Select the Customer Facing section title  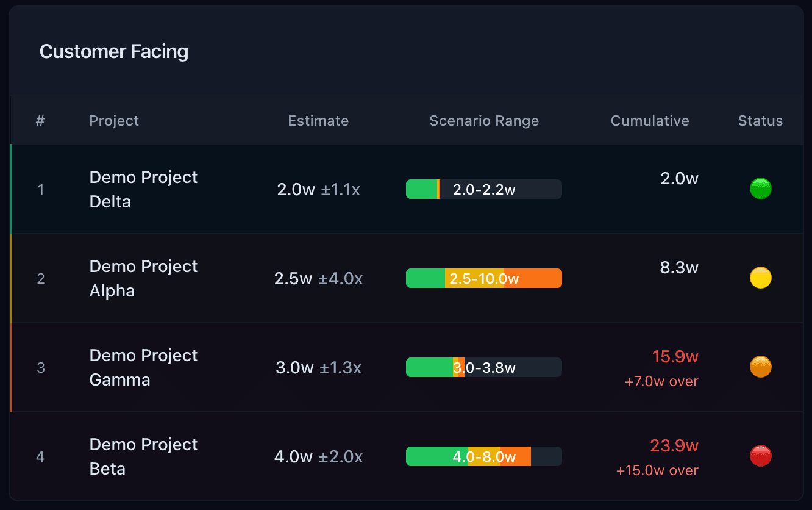coord(114,51)
